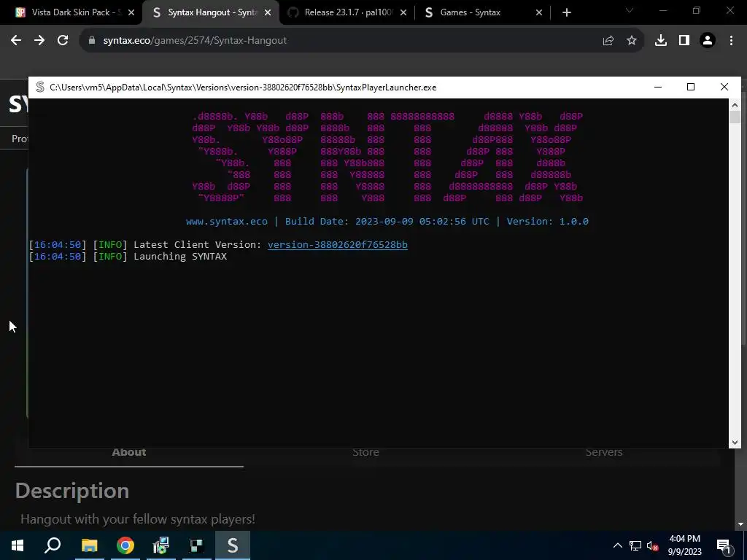Open Windows taskbar search
The width and height of the screenshot is (747, 560).
pos(53,545)
